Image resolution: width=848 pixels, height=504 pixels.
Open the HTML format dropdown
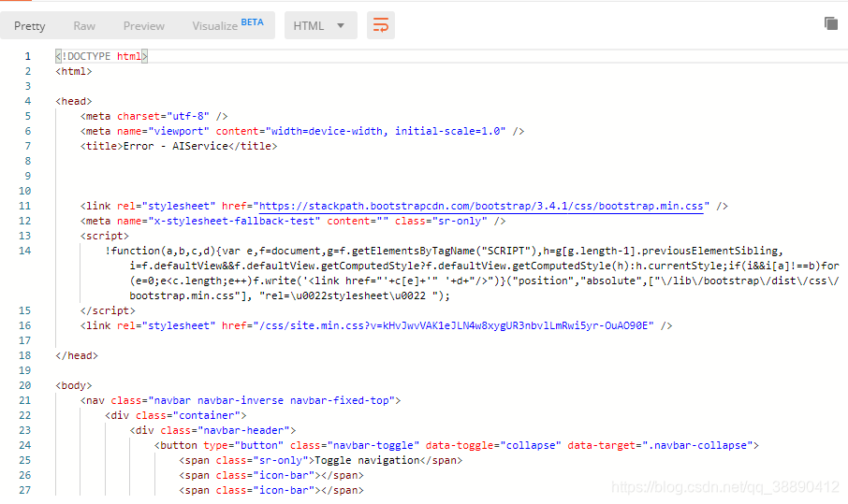point(321,25)
